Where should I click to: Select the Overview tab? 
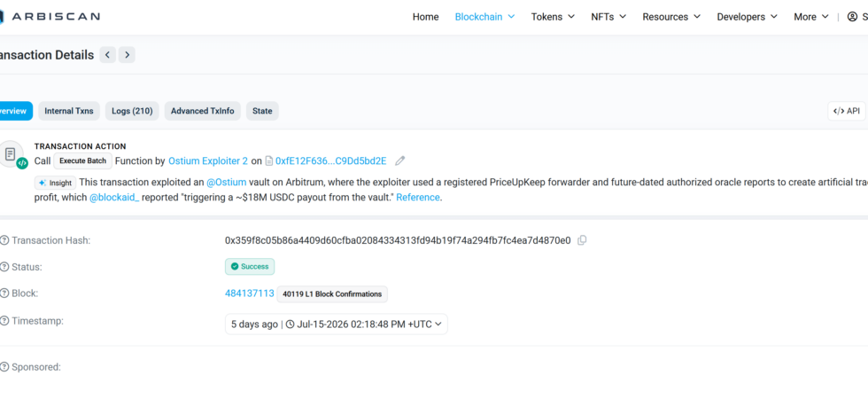pyautogui.click(x=16, y=111)
